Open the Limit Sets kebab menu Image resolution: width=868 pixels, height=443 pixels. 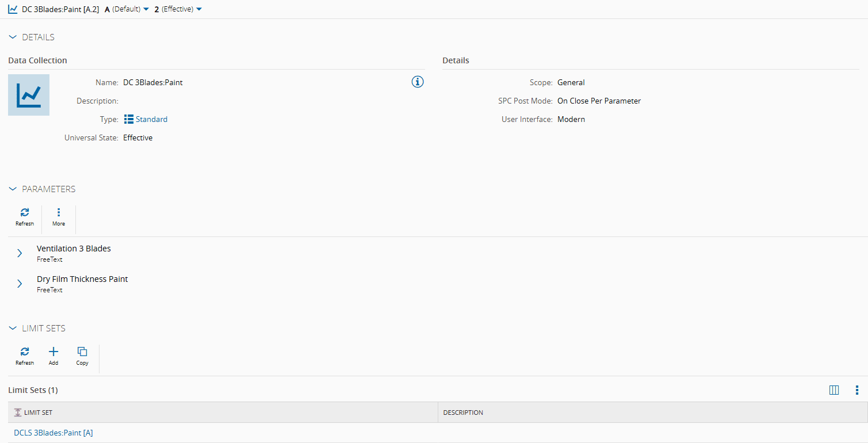click(856, 390)
